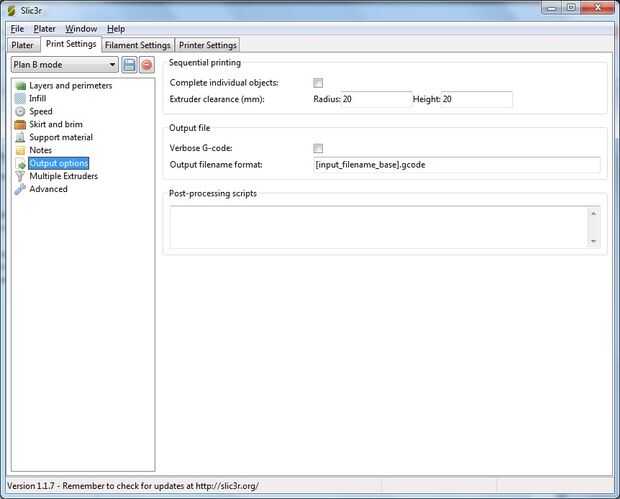Select the Print Settings tab
620x499 pixels.
tap(71, 44)
